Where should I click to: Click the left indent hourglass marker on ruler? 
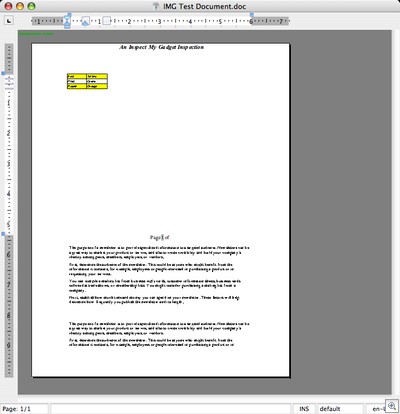[68, 21]
